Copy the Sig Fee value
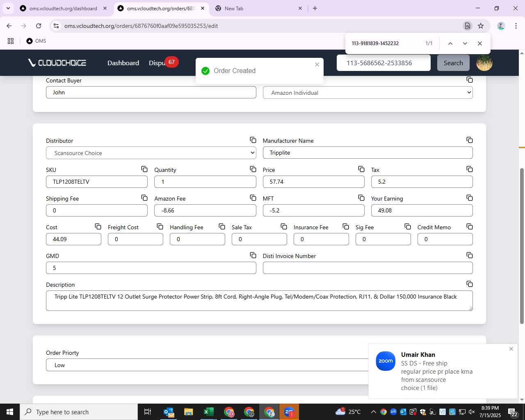 click(408, 226)
